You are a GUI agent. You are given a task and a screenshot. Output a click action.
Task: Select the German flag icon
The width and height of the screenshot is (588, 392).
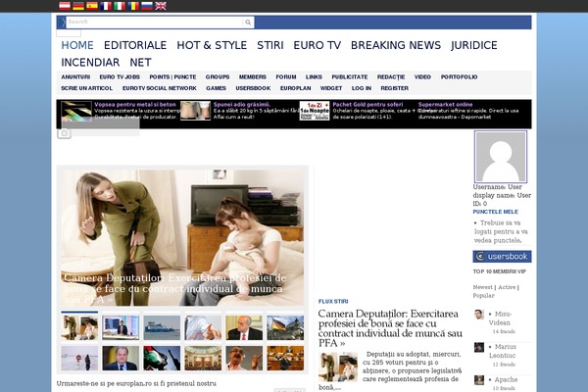pos(78,6)
